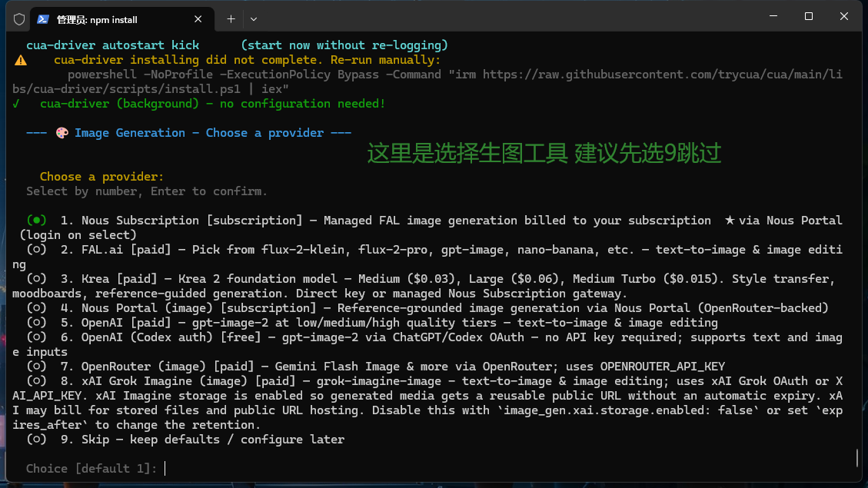This screenshot has height=488, width=868.
Task: Open the new-tab profile dropdown chevron
Action: pyautogui.click(x=254, y=19)
